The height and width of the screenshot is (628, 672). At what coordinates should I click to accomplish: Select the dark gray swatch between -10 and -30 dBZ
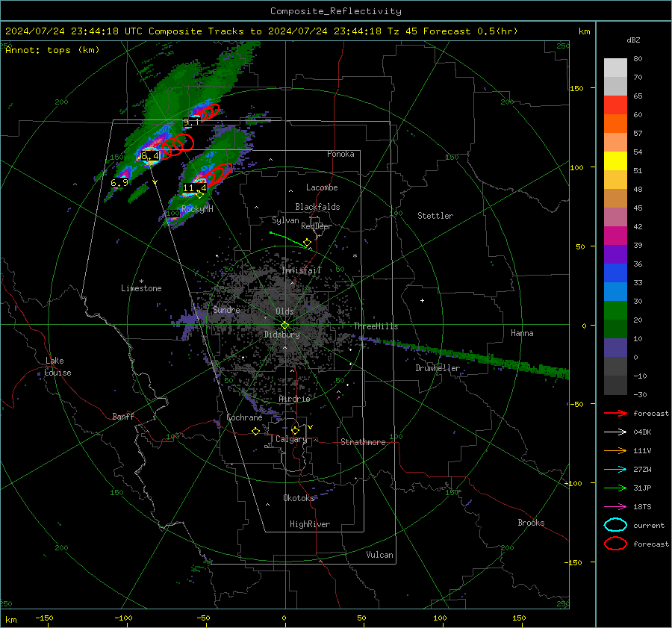615,385
